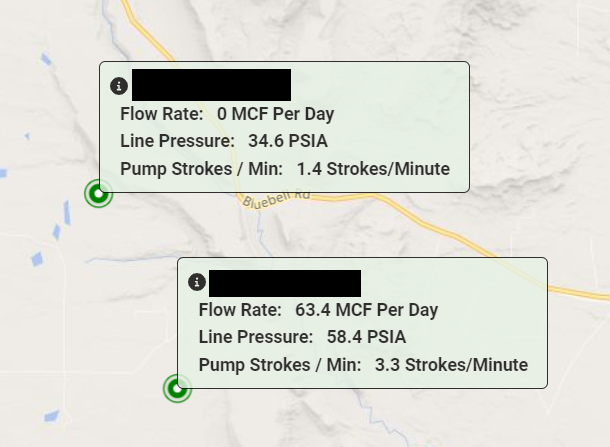The width and height of the screenshot is (610, 447).
Task: Click Pump Strokes / Min label in upper popup
Action: (x=202, y=169)
